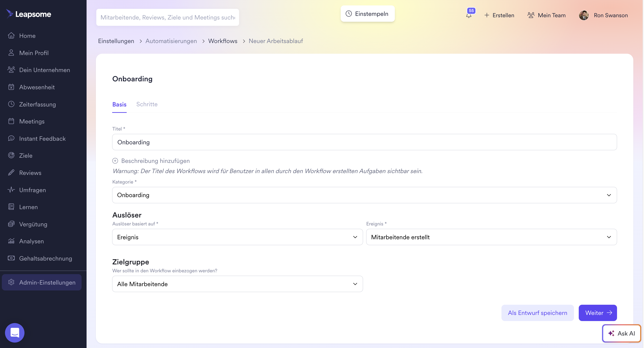Open Admin-Einstellungen in the sidebar
The height and width of the screenshot is (348, 644).
click(x=42, y=282)
